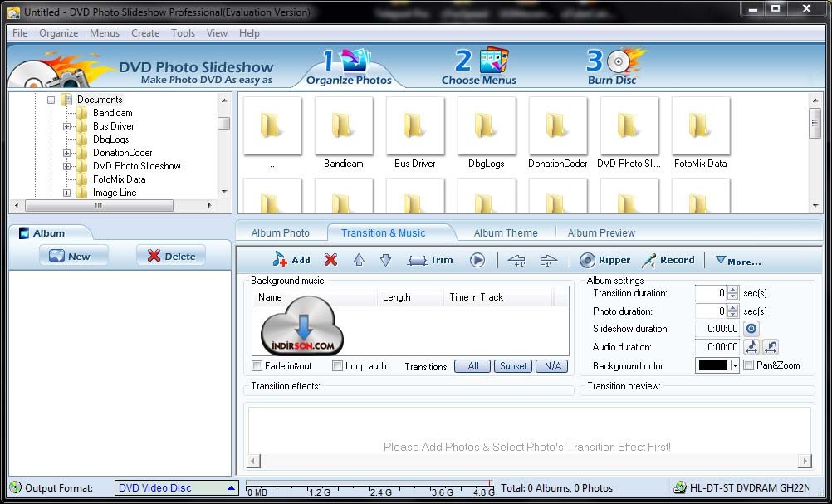Screen dimensions: 832x504
Task: Enable the Fade in&out checkbox
Action: coord(257,365)
